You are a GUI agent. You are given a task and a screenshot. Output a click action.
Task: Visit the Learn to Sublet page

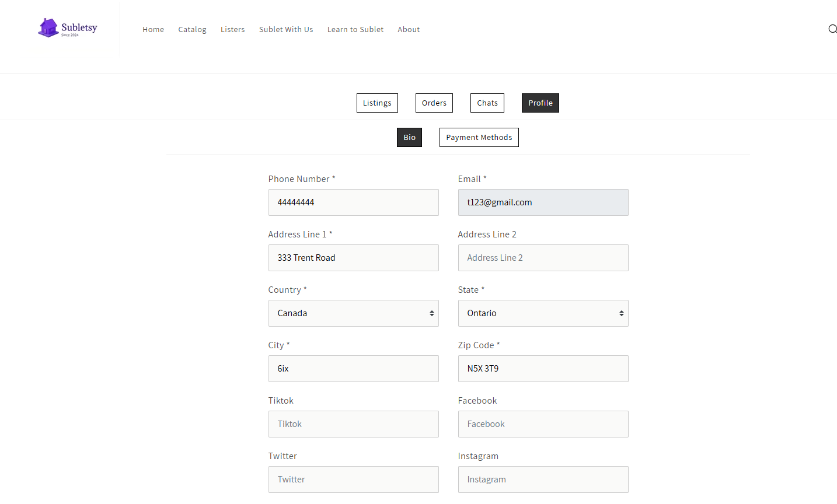[355, 30]
